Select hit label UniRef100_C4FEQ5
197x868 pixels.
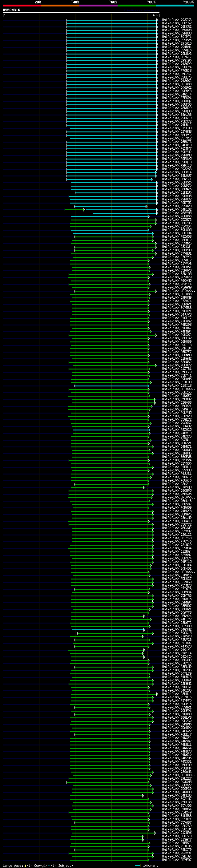point(177,796)
